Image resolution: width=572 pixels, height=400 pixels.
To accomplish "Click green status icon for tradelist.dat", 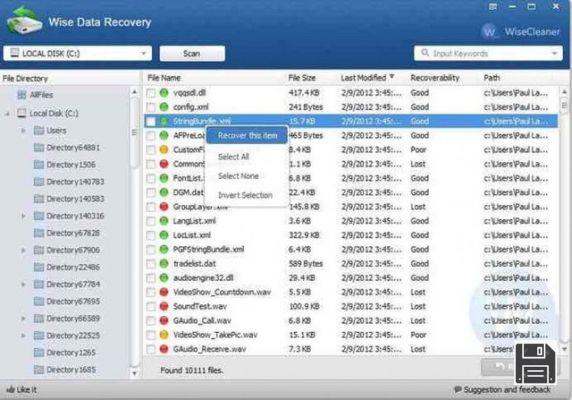I will click(164, 264).
